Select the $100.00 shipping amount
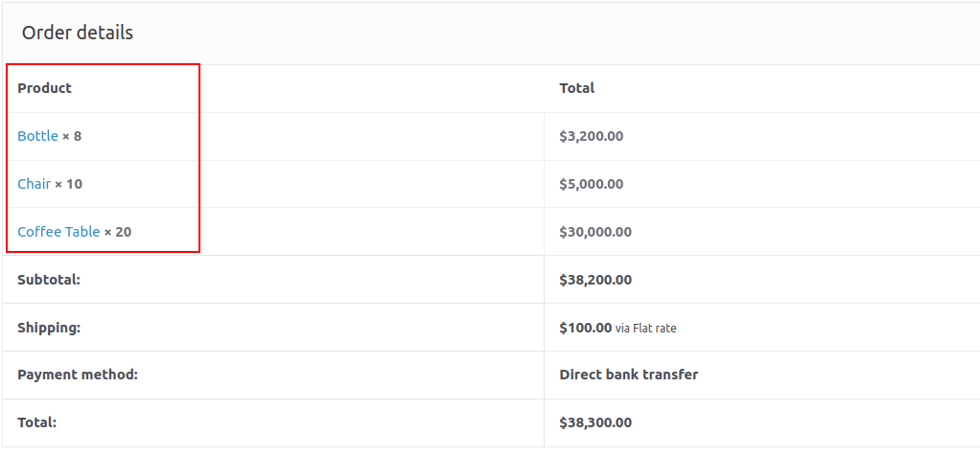 pyautogui.click(x=585, y=328)
